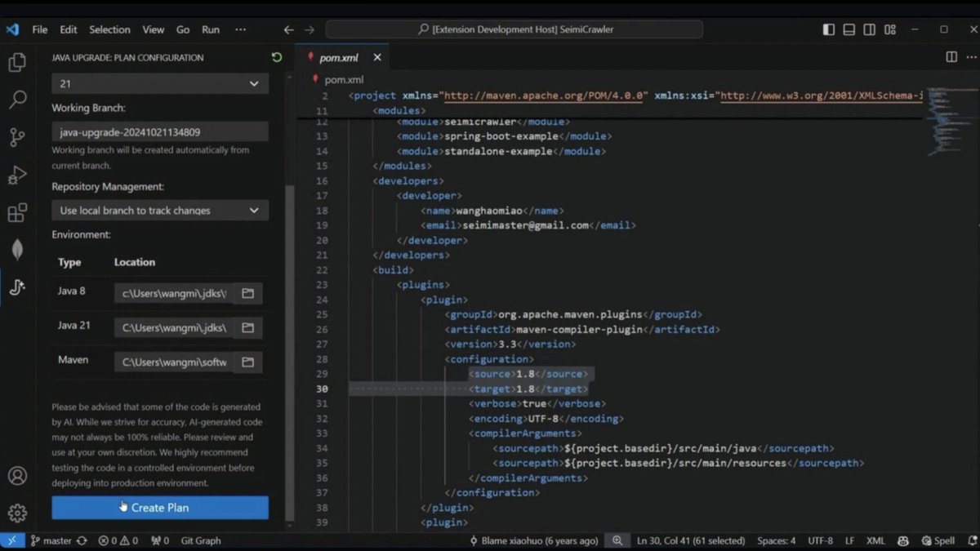Toggle the primary side bar layout icon

pos(829,29)
